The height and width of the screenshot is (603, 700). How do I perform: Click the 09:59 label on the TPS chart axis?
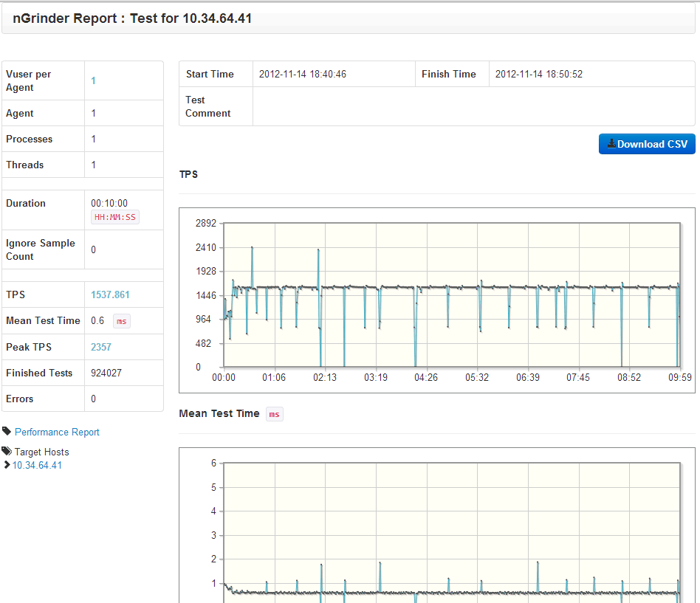tap(680, 378)
